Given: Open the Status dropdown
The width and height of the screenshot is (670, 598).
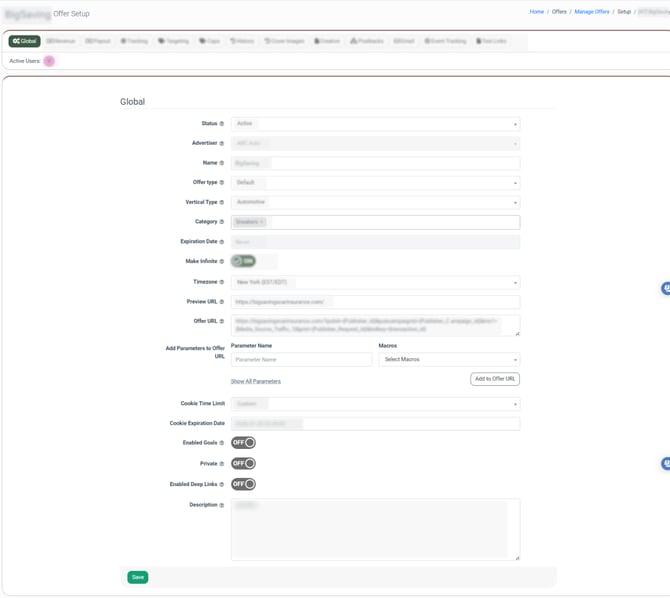Looking at the screenshot, I should [x=375, y=124].
